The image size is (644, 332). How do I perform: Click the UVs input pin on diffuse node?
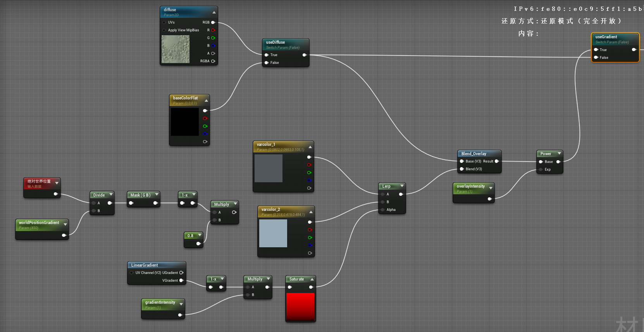click(164, 22)
